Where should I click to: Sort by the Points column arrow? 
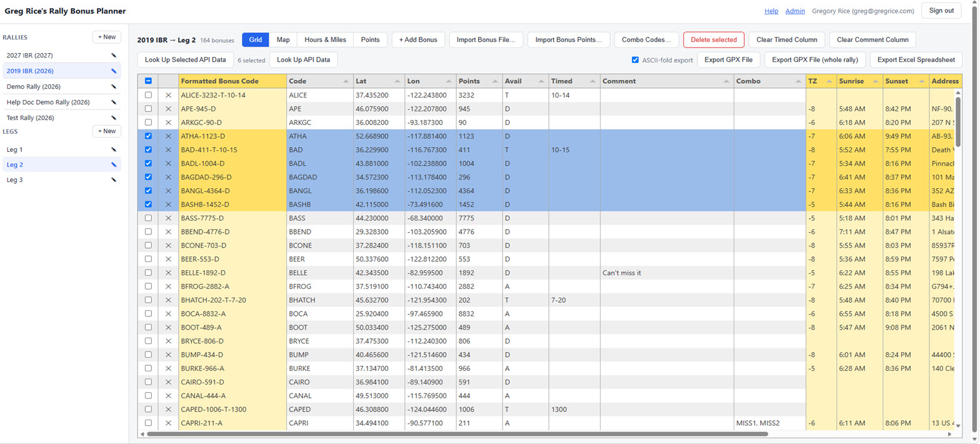[x=494, y=81]
